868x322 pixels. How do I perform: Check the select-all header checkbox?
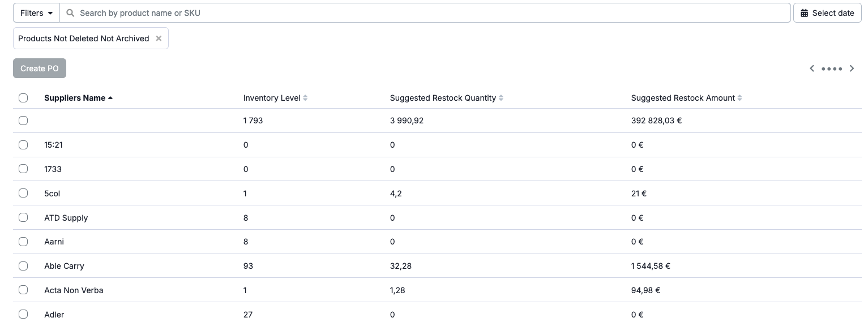(23, 98)
